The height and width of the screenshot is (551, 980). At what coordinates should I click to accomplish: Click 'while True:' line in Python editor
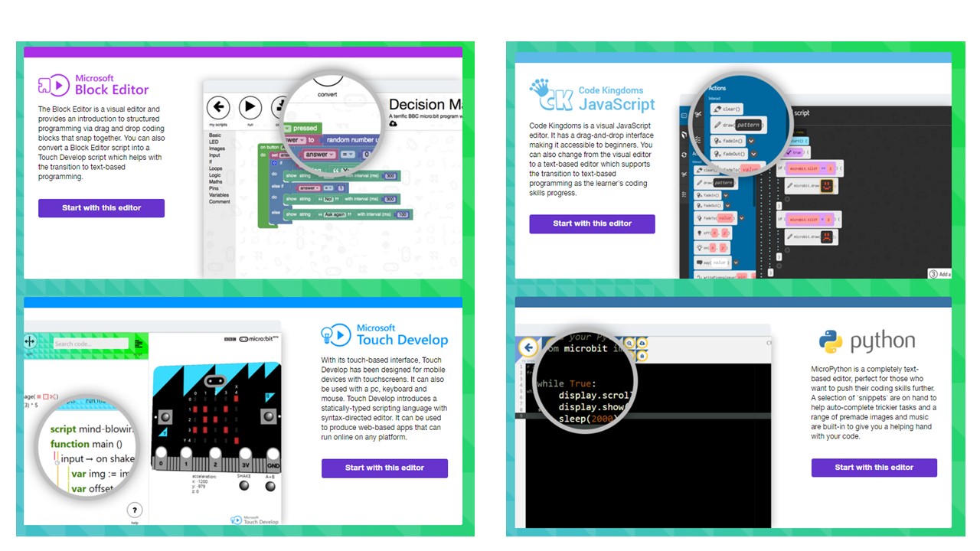[567, 383]
